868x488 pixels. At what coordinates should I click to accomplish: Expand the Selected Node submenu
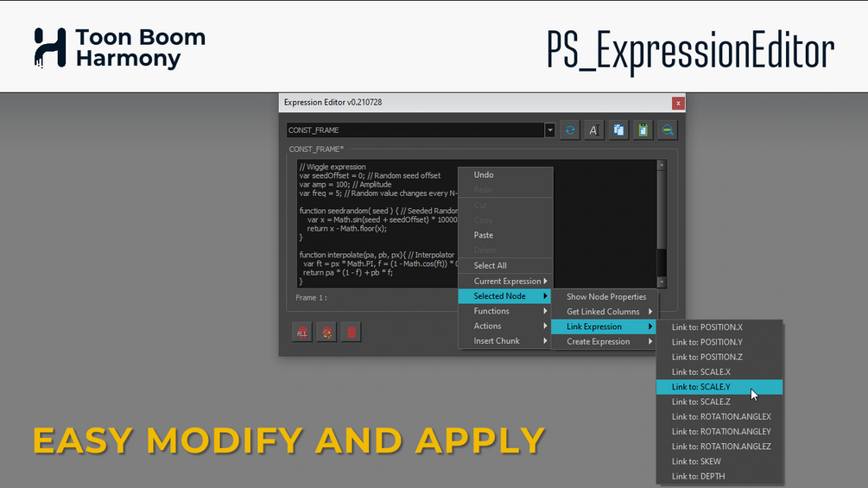point(505,296)
